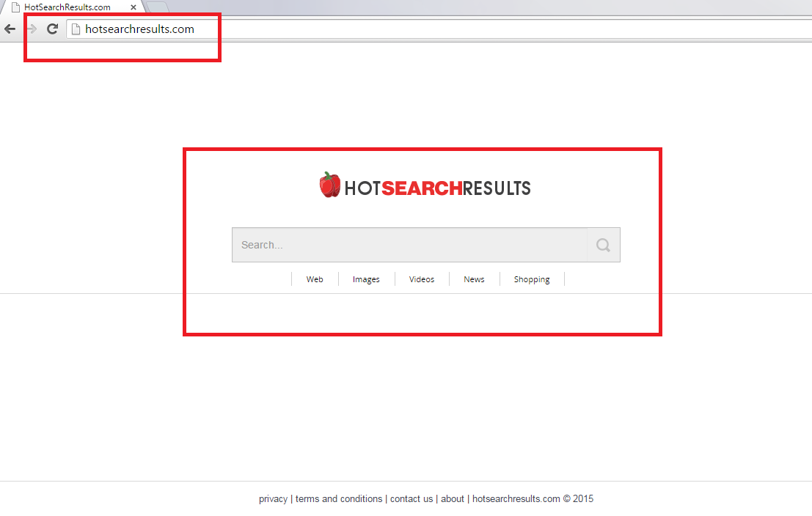Switch to Images search category
The width and height of the screenshot is (812, 516).
(366, 279)
